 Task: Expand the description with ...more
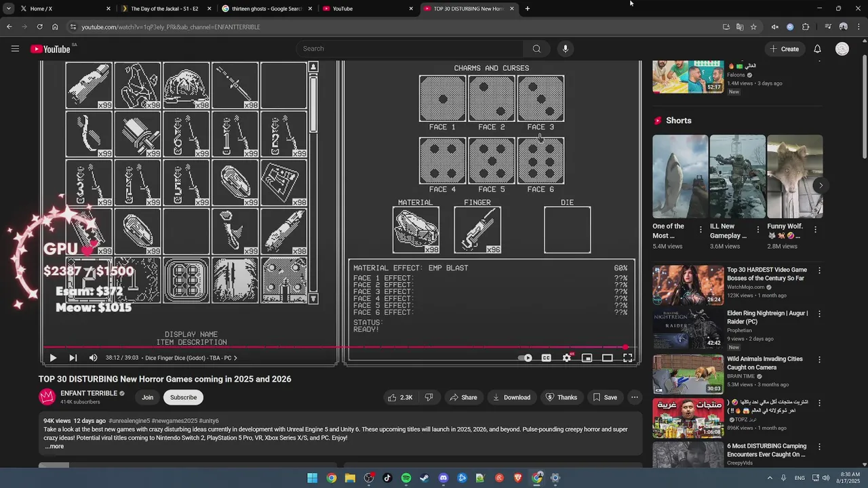54,446
